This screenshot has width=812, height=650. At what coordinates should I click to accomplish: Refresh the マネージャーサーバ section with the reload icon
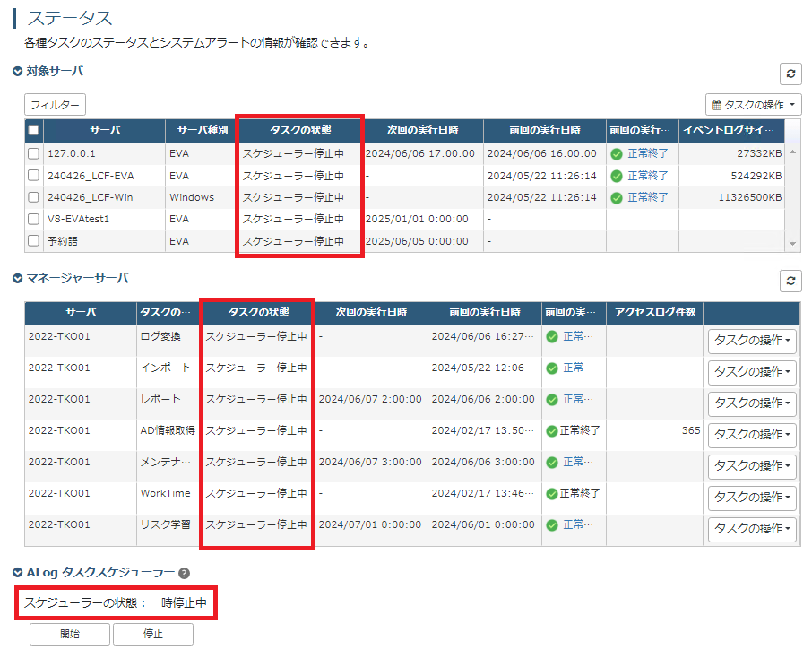pos(790,281)
